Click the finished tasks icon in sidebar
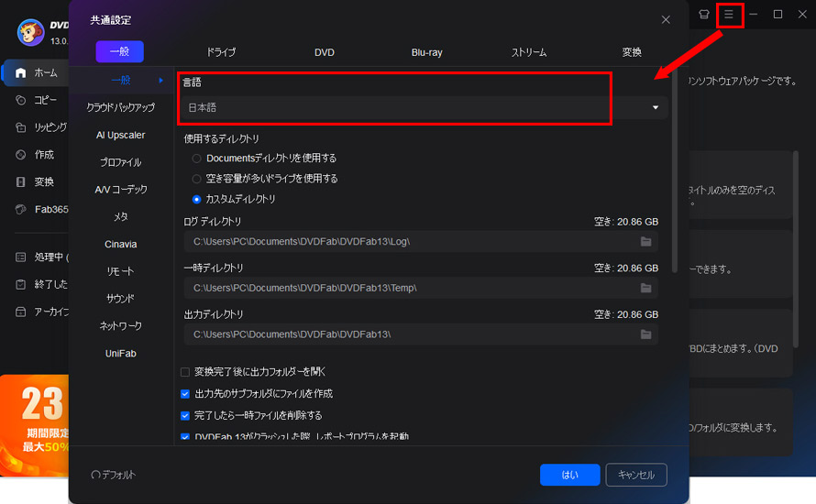The image size is (816, 504). pyautogui.click(x=21, y=284)
